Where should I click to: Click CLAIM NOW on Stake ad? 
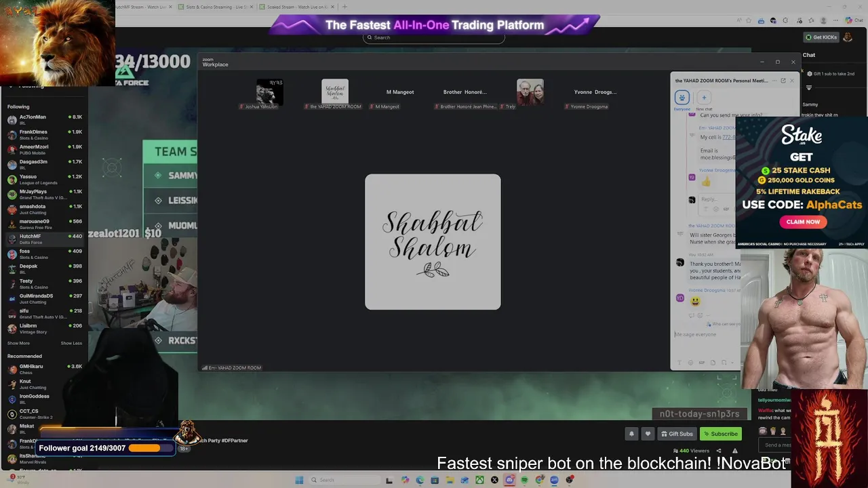pyautogui.click(x=803, y=222)
